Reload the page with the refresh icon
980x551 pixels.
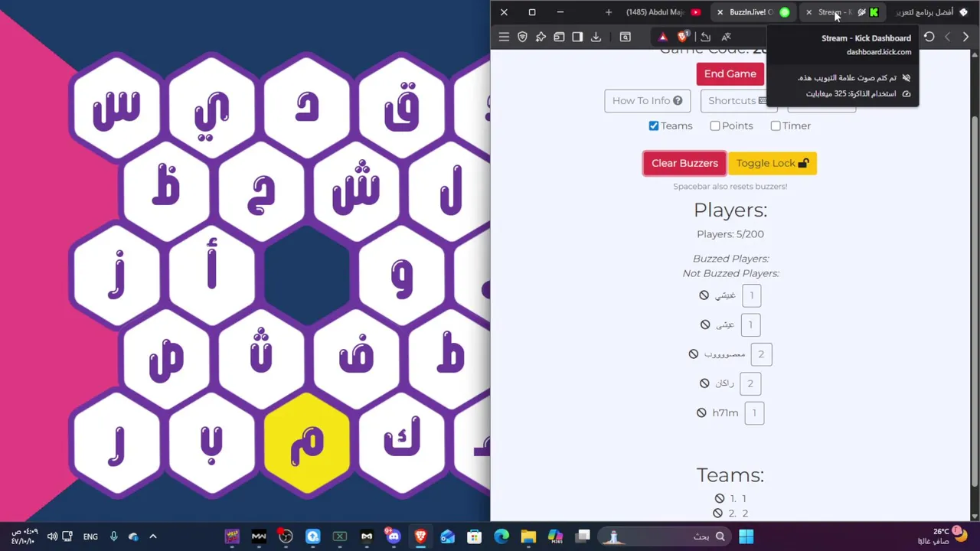[929, 37]
